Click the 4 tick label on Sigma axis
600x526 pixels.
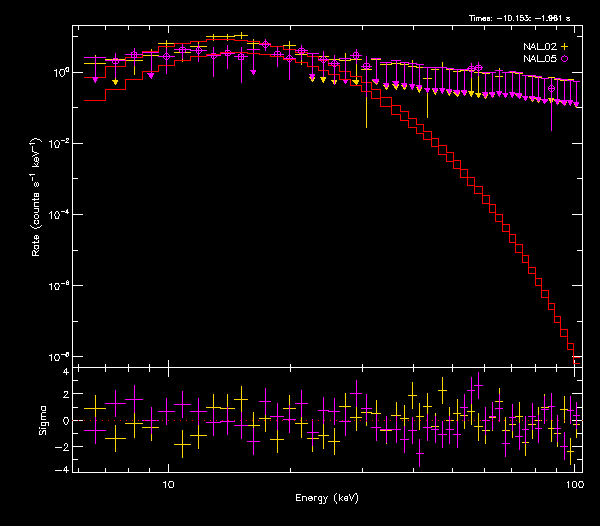click(x=65, y=372)
